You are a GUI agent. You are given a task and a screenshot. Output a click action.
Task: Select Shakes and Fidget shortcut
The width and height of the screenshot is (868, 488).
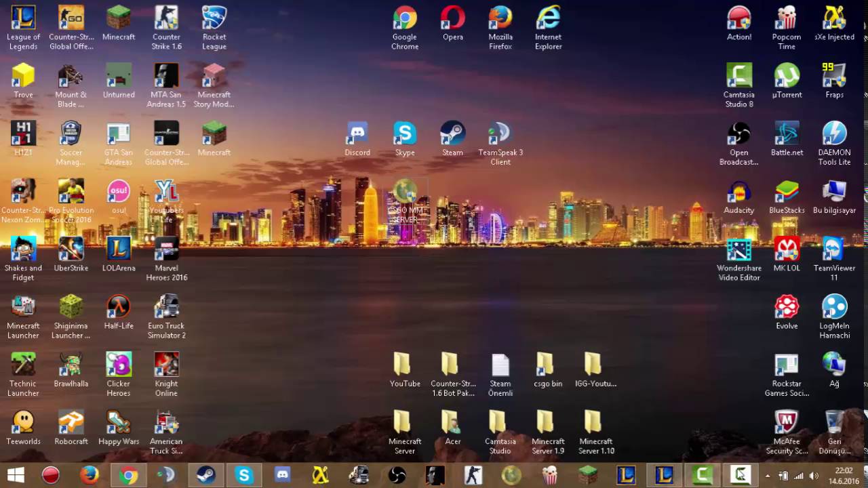coord(23,258)
